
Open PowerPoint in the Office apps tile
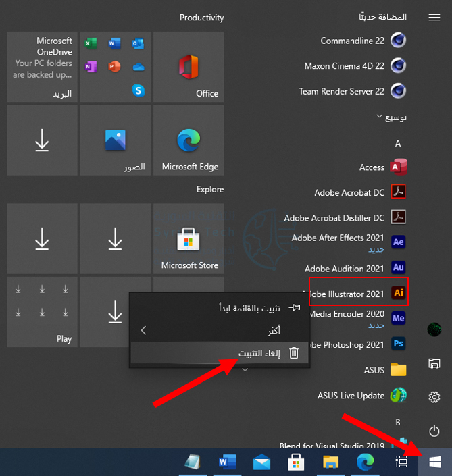point(114,66)
